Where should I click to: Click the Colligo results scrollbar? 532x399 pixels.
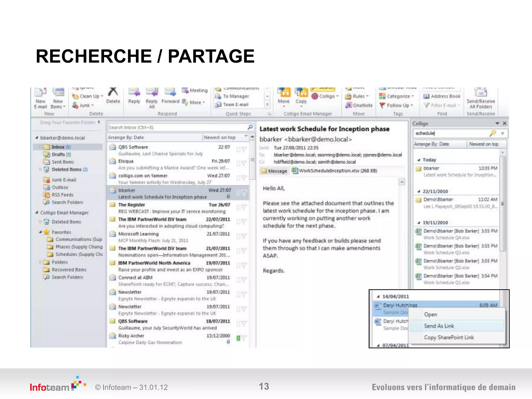point(503,204)
